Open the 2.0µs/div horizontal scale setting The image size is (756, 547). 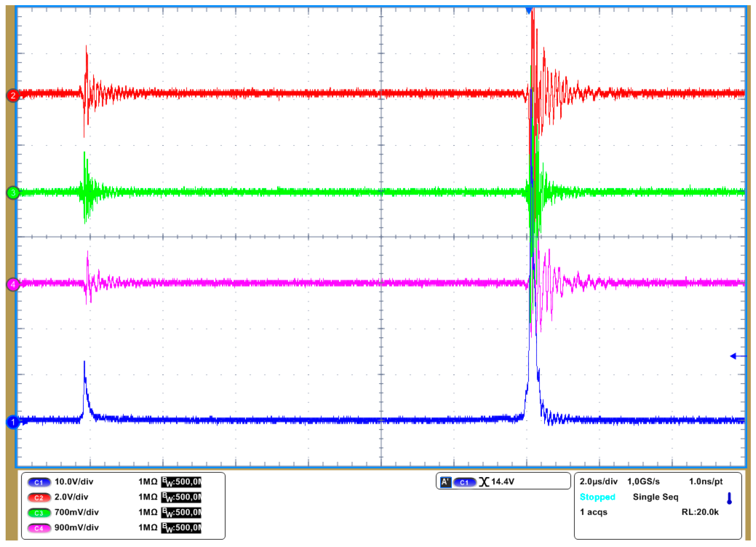[598, 482]
